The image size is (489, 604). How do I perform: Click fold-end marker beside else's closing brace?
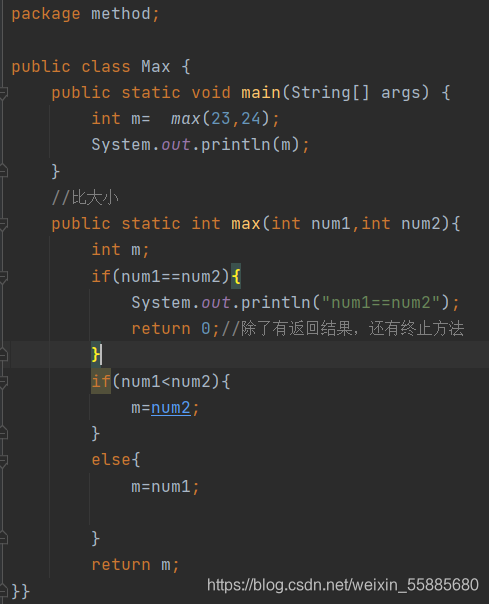(x=3, y=538)
